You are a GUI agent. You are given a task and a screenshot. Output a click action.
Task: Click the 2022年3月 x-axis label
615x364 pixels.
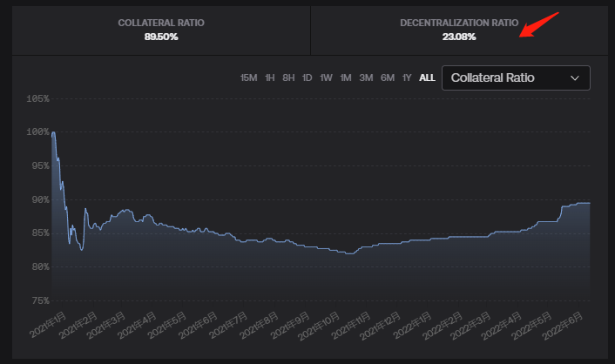470,325
